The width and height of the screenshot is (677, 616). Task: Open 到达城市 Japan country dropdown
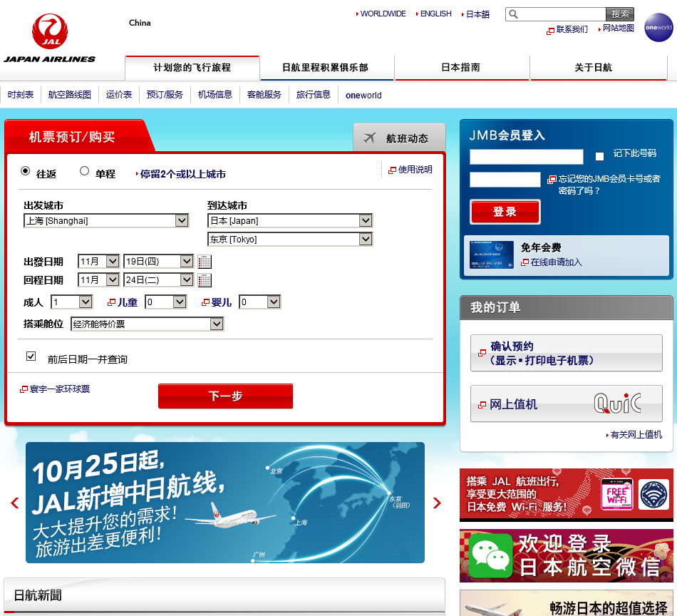click(x=290, y=221)
